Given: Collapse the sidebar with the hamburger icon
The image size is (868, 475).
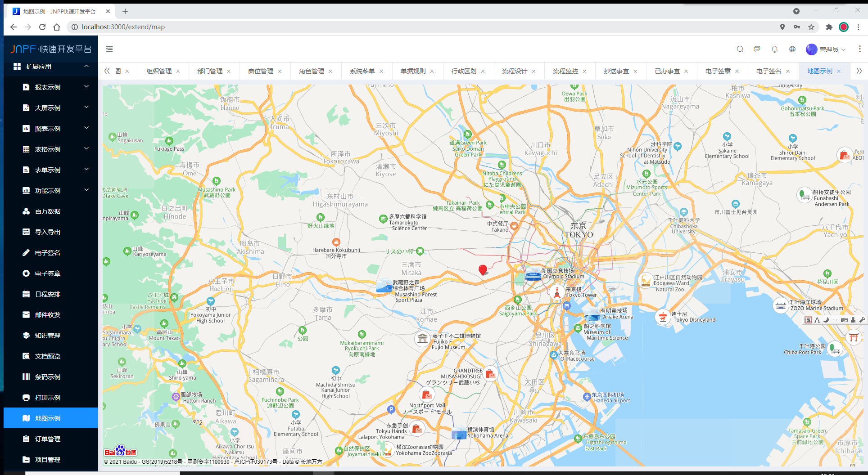Looking at the screenshot, I should tap(109, 49).
